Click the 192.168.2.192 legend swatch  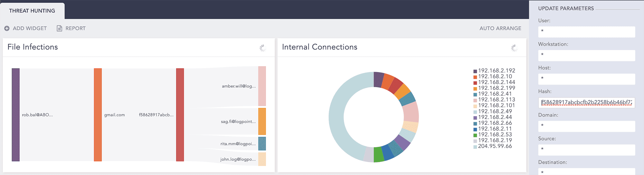click(x=475, y=71)
